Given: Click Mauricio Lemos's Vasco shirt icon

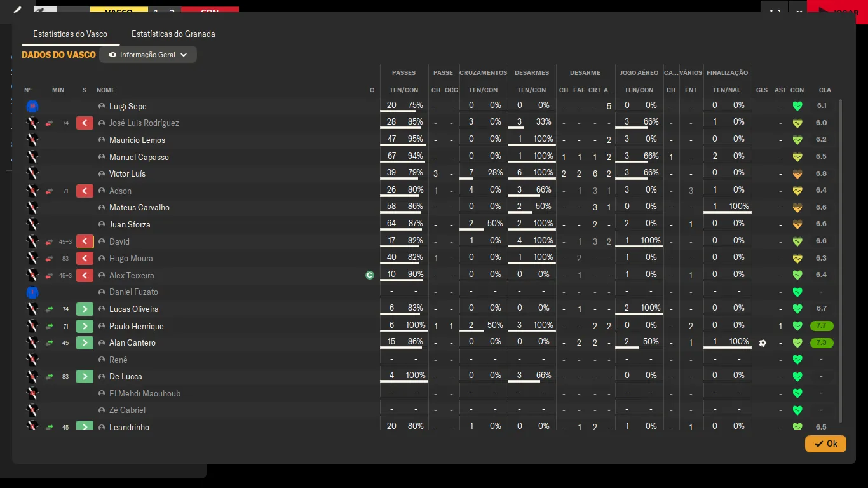Looking at the screenshot, I should (32, 140).
